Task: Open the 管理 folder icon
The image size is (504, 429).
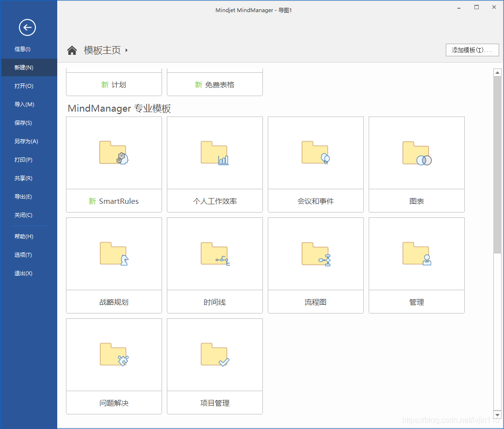Action: [417, 254]
